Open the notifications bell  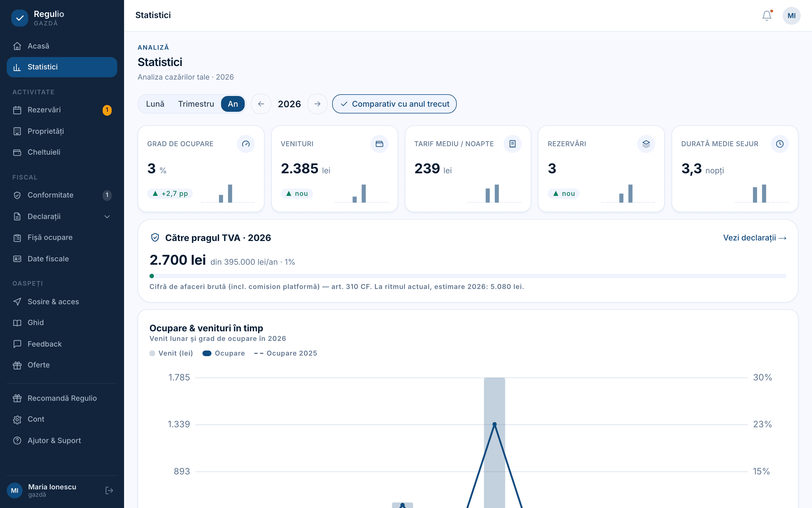(x=767, y=16)
